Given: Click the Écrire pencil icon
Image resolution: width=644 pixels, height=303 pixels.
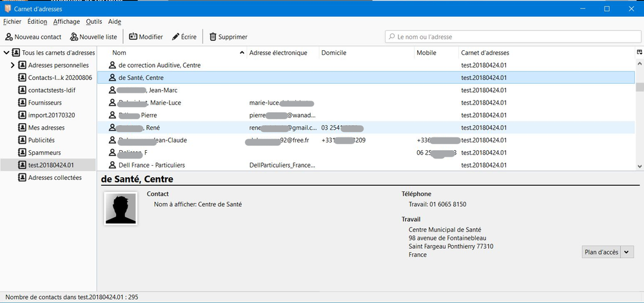Looking at the screenshot, I should 175,37.
